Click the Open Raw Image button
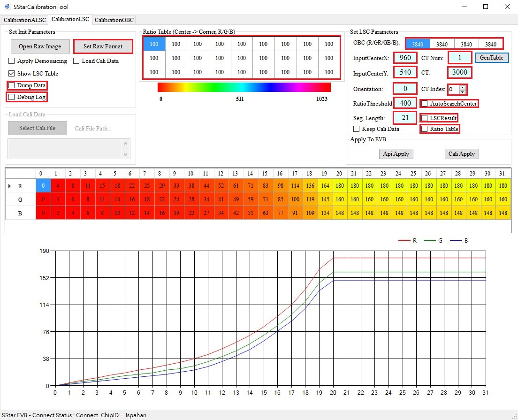518x420 pixels. point(40,46)
